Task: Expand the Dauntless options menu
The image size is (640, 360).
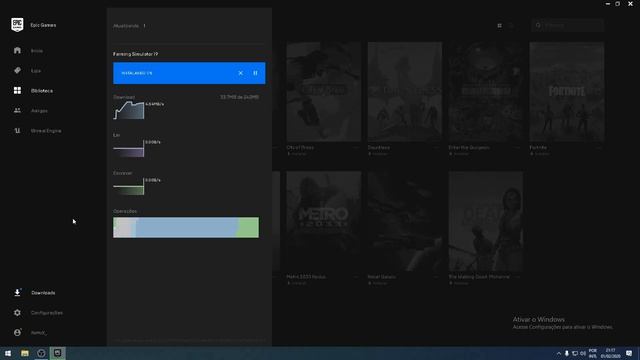Action: tap(437, 148)
